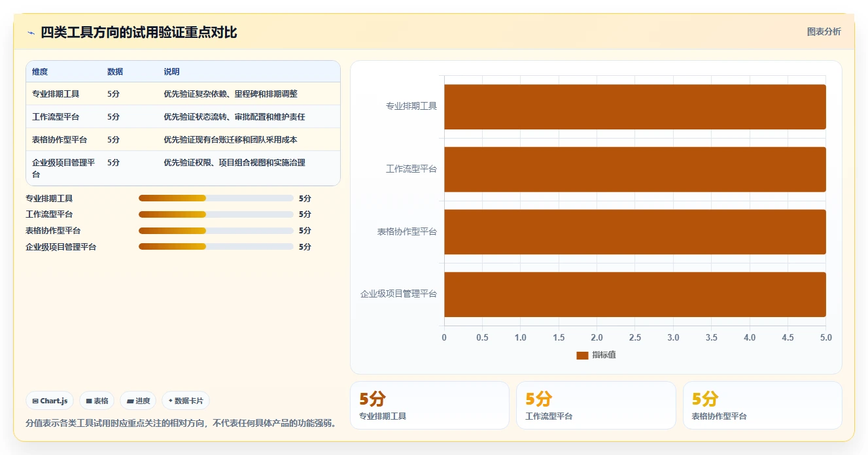The width and height of the screenshot is (868, 455).
Task: Click the 5.0 x-axis tick label
Action: pos(826,337)
